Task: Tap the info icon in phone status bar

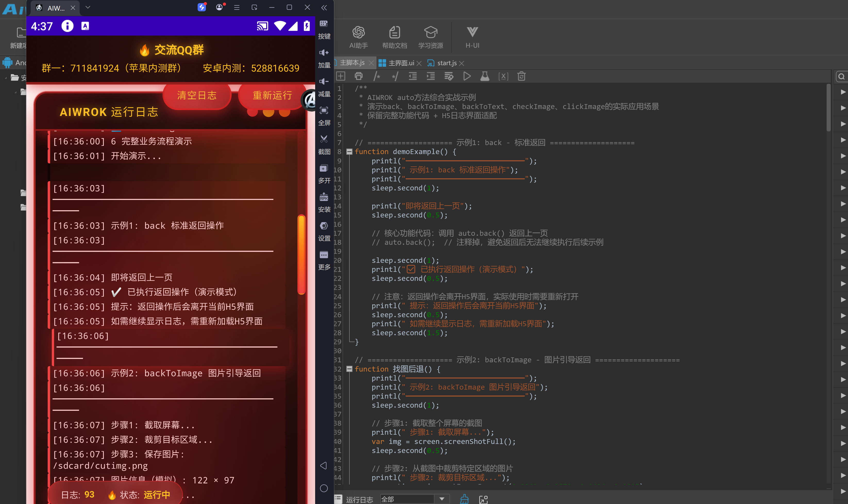Action: (x=67, y=26)
